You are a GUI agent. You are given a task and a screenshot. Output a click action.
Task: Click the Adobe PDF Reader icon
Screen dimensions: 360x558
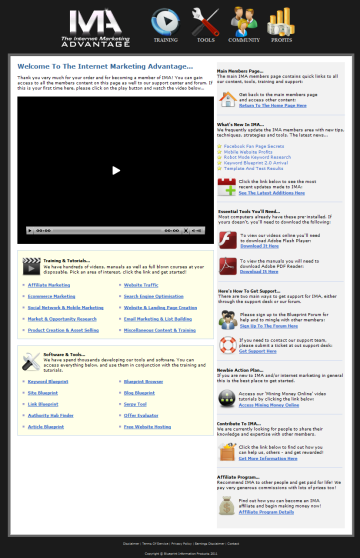[x=228, y=266]
